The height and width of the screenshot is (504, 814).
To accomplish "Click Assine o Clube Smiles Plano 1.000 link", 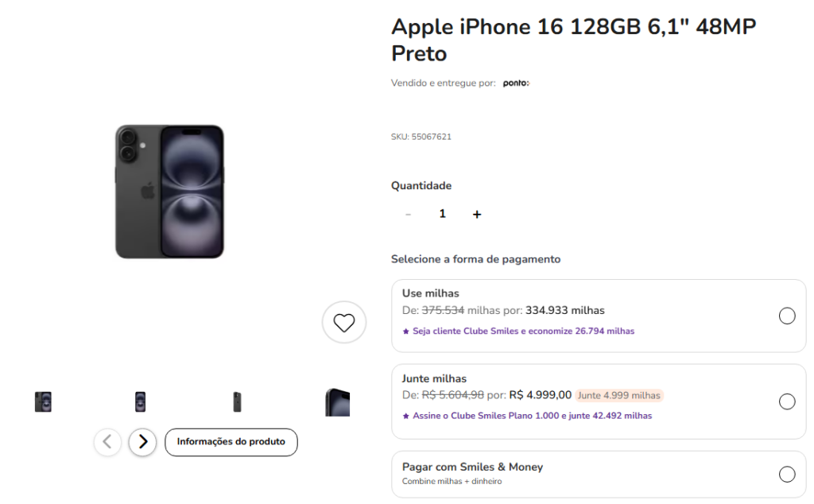I will pos(532,416).
